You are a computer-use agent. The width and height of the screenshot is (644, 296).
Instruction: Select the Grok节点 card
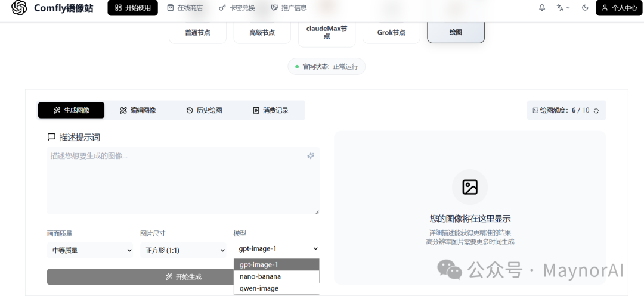coord(391,32)
